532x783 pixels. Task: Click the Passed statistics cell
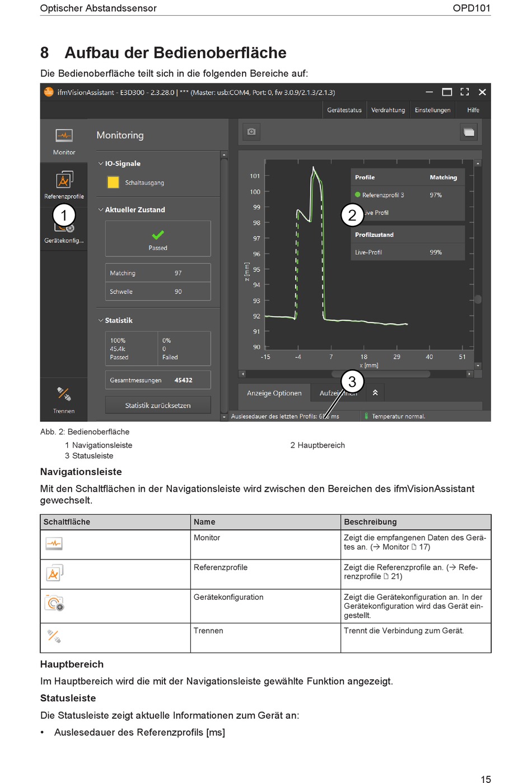(x=132, y=348)
